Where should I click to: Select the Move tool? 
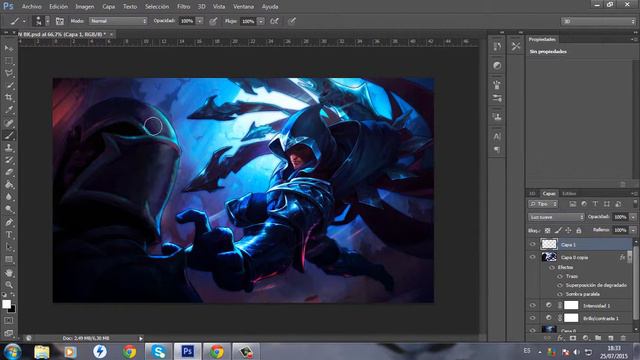coord(9,48)
